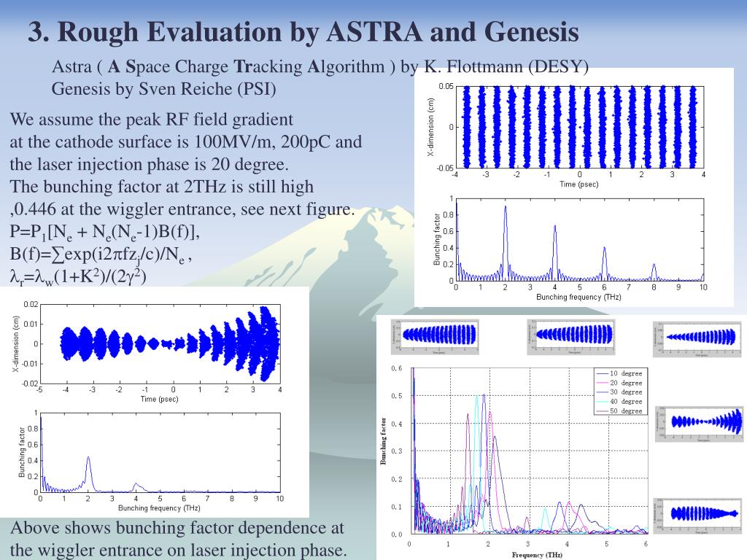Click the line mentioning 100MV/m, 200pC
747x560 pixels.
point(186,141)
